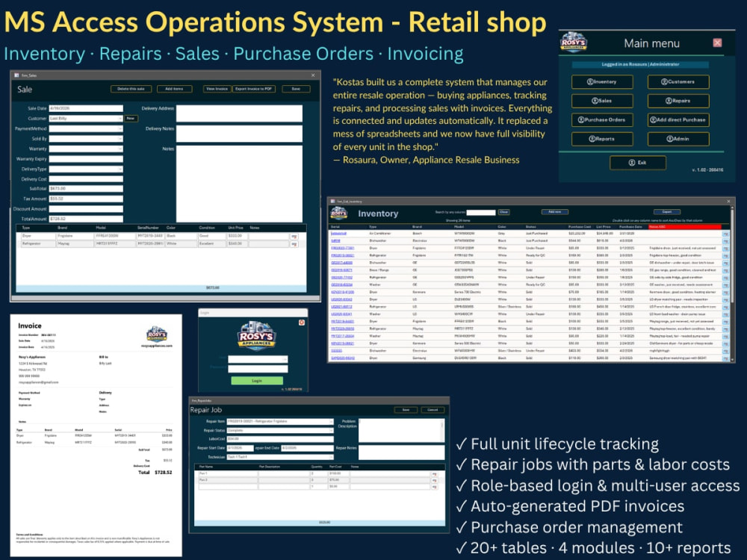The width and height of the screenshot is (747, 560).
Task: Open Sales from the Main menu
Action: pos(602,101)
